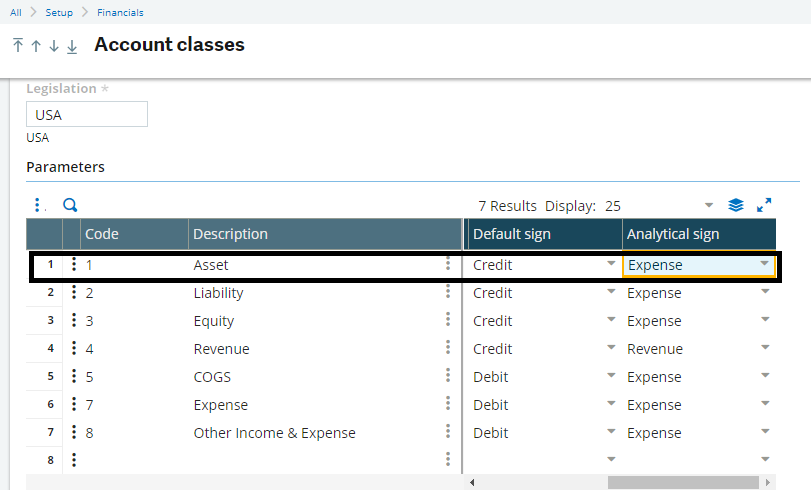811x490 pixels.
Task: Click the next record down arrow
Action: click(x=54, y=46)
